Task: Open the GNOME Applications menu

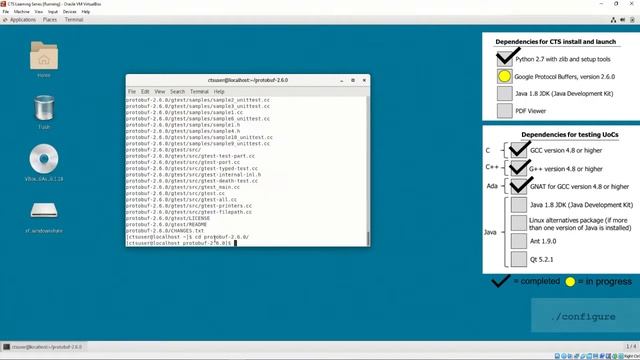Action: [x=22, y=20]
